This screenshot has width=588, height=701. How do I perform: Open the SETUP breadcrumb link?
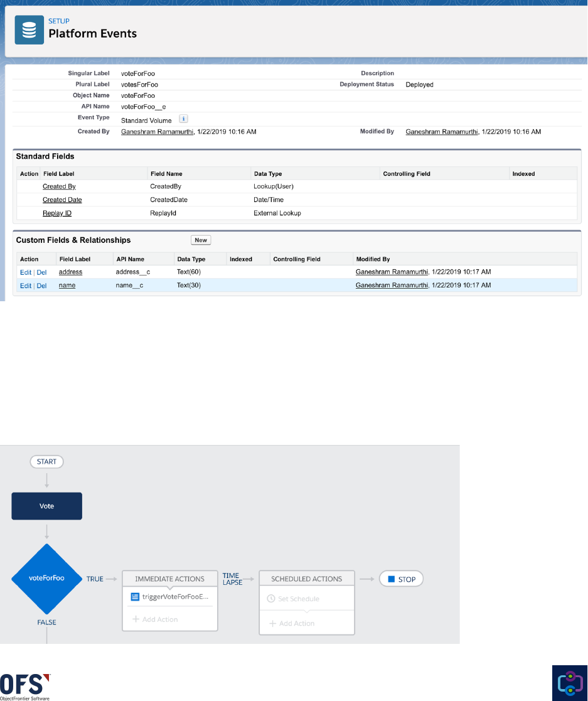click(58, 21)
